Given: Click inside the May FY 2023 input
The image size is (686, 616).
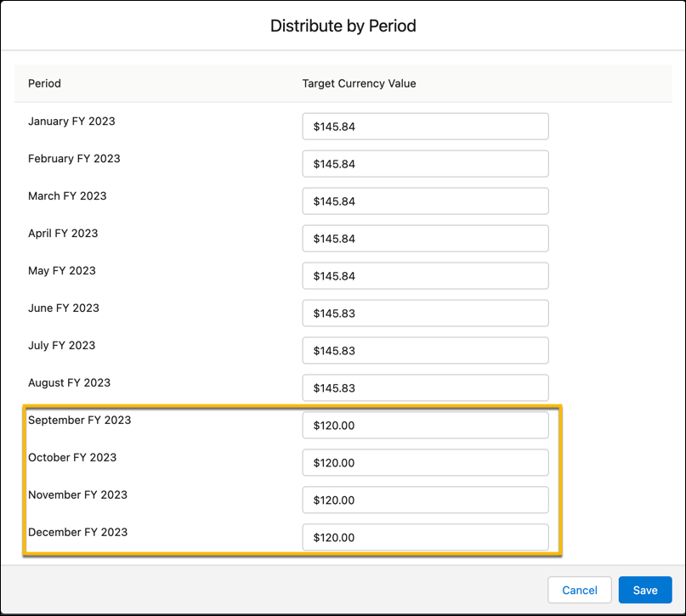Looking at the screenshot, I should [425, 275].
